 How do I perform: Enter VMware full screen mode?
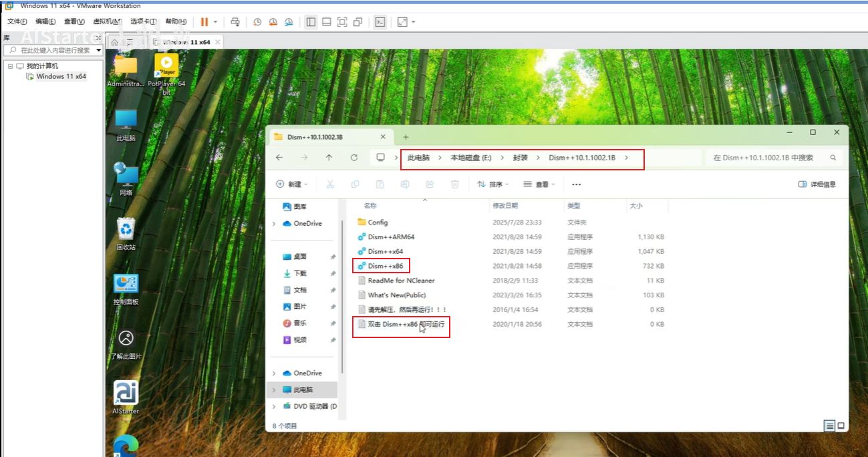(x=342, y=22)
